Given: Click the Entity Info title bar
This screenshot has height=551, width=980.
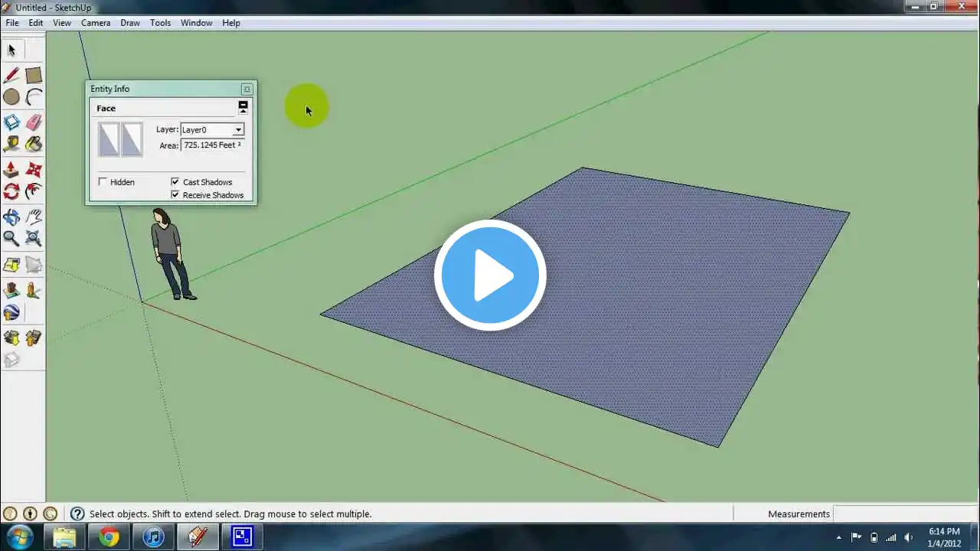Looking at the screenshot, I should (x=171, y=89).
